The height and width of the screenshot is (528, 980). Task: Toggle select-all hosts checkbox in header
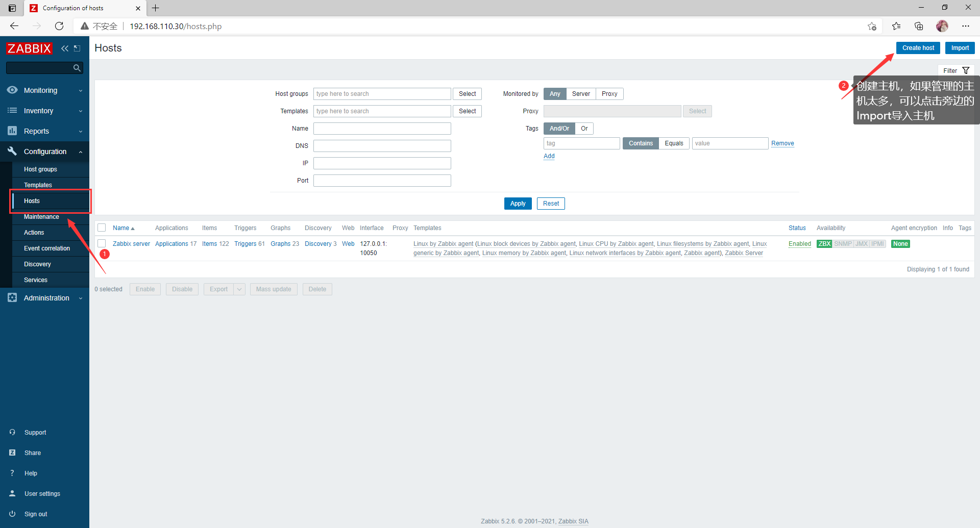point(102,228)
